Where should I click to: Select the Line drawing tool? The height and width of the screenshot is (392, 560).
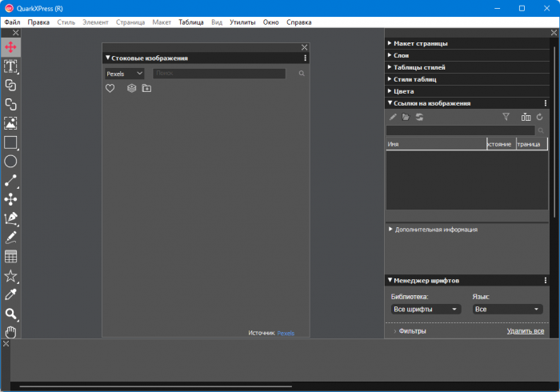tap(11, 181)
